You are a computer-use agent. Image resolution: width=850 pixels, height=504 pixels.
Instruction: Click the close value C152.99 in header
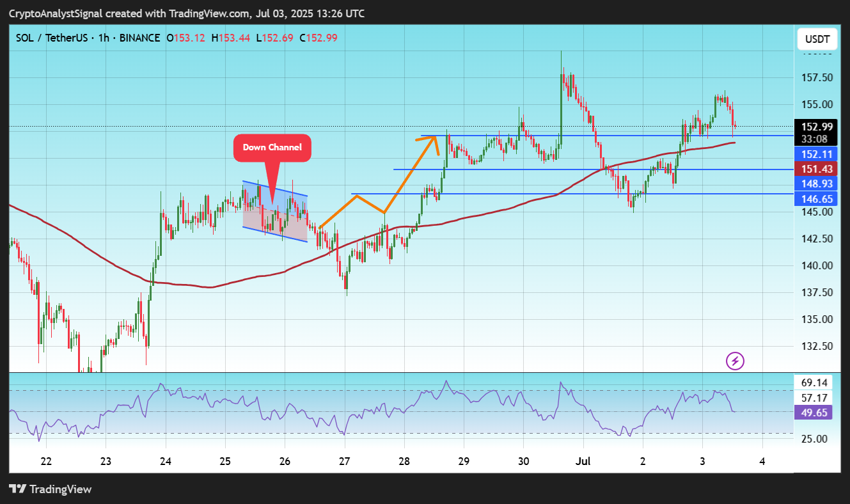pyautogui.click(x=318, y=38)
